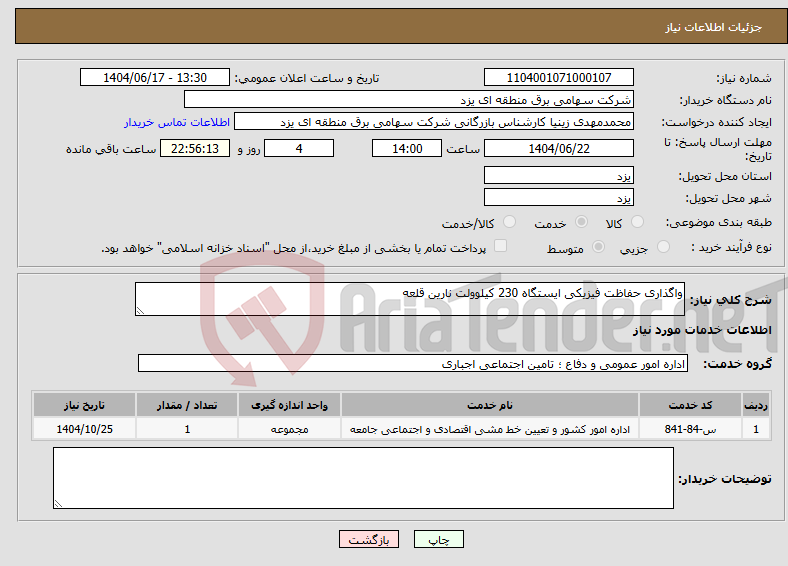788x566 pixels.
Task: Click the جزئیات اطلاعات نیاز header title
Action: click(x=714, y=27)
